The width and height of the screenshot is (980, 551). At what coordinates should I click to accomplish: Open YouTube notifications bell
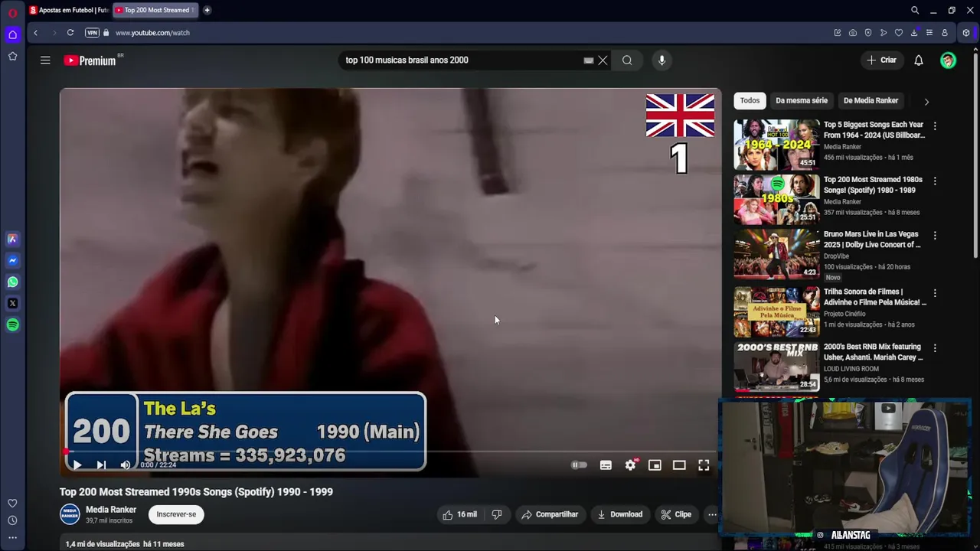click(x=919, y=60)
